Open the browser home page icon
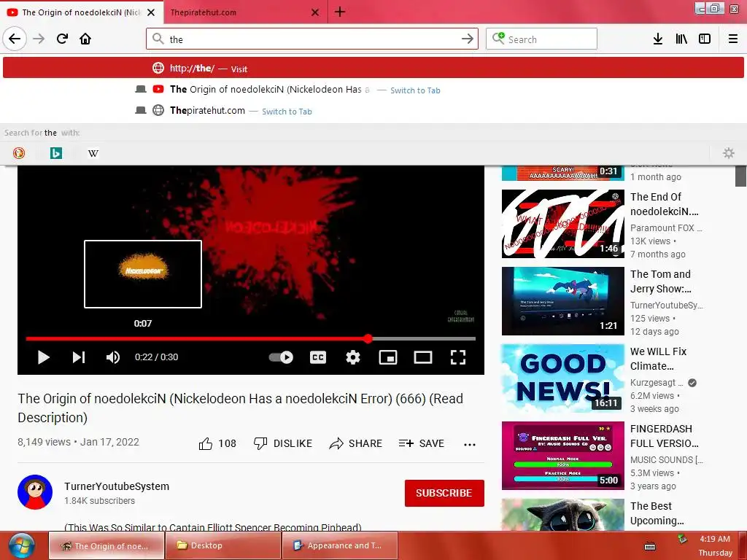The width and height of the screenshot is (747, 560). click(85, 39)
